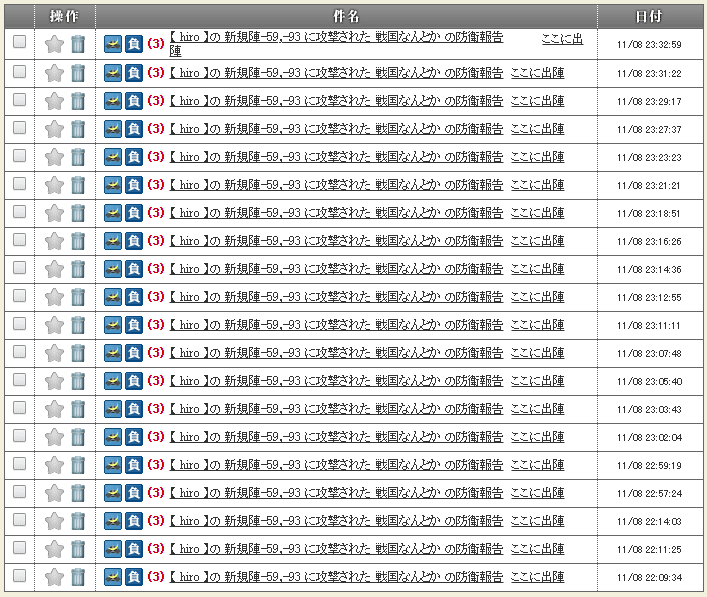707x597 pixels.
Task: Click the 操作 column header
Action: 64,17
